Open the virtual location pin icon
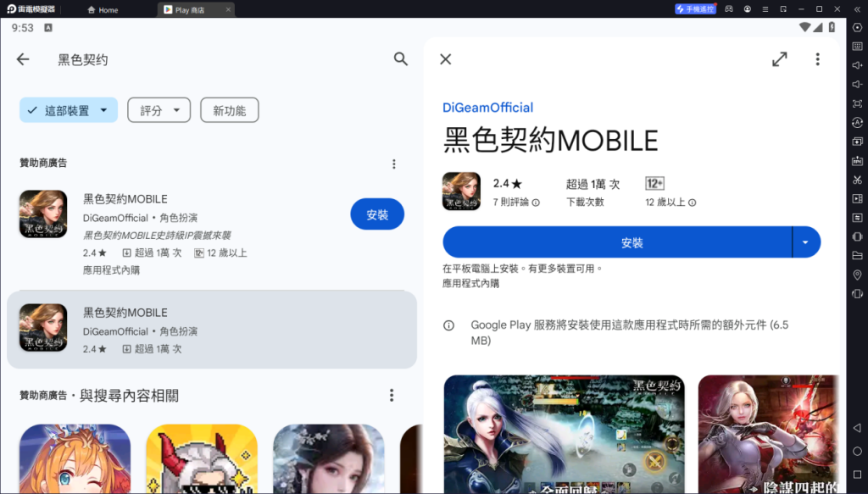The width and height of the screenshot is (868, 494). pyautogui.click(x=858, y=275)
